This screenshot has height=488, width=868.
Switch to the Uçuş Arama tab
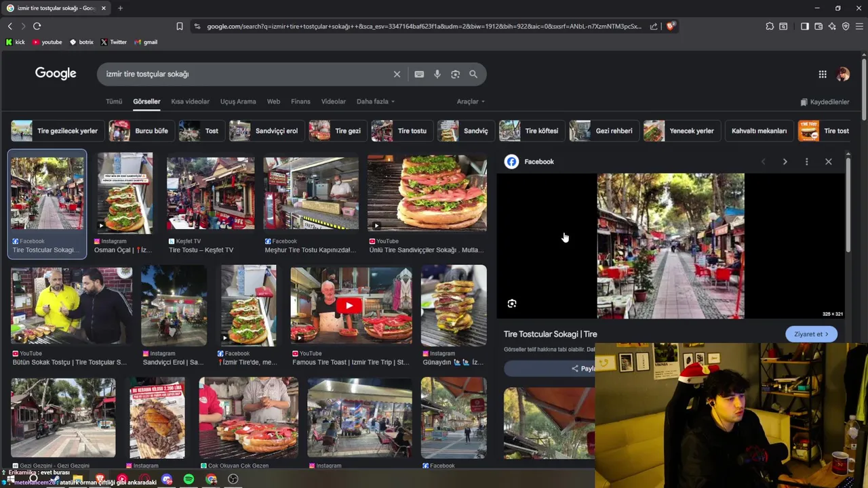238,102
